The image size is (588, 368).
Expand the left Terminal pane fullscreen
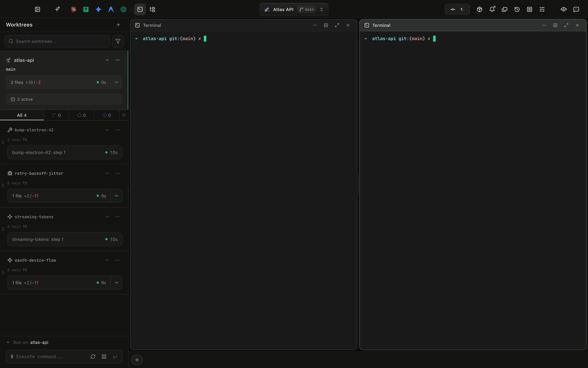click(x=337, y=25)
